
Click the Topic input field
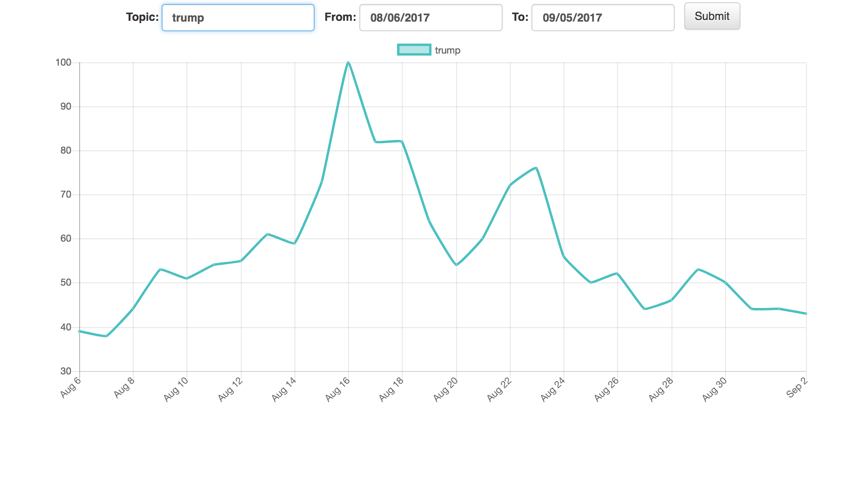[x=238, y=18]
